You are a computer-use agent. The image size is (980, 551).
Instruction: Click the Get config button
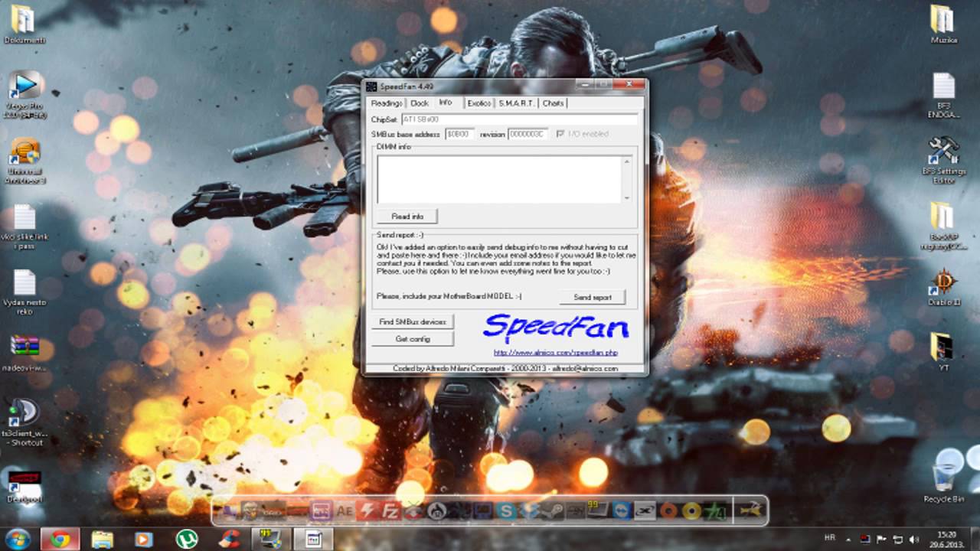point(413,339)
